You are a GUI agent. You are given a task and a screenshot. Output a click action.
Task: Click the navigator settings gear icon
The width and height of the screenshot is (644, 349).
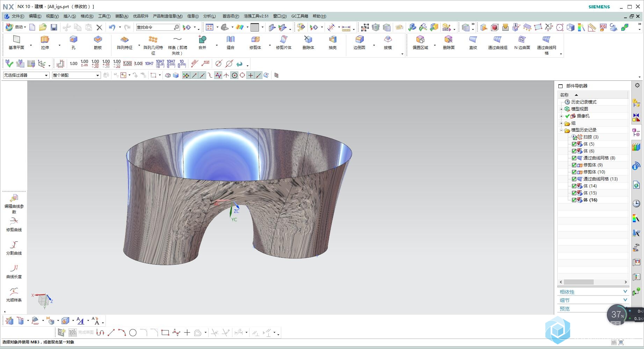coord(637,86)
